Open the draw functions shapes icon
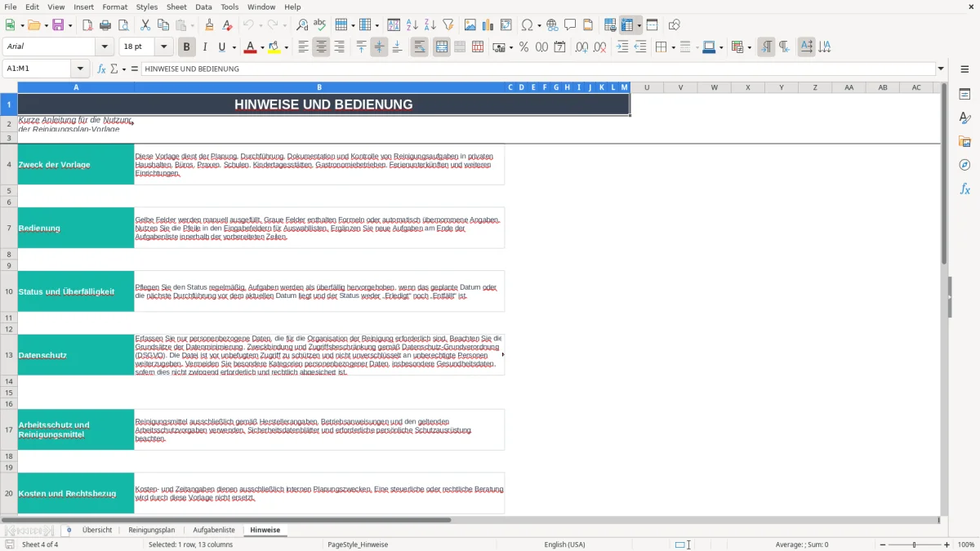This screenshot has height=551, width=980. [675, 25]
